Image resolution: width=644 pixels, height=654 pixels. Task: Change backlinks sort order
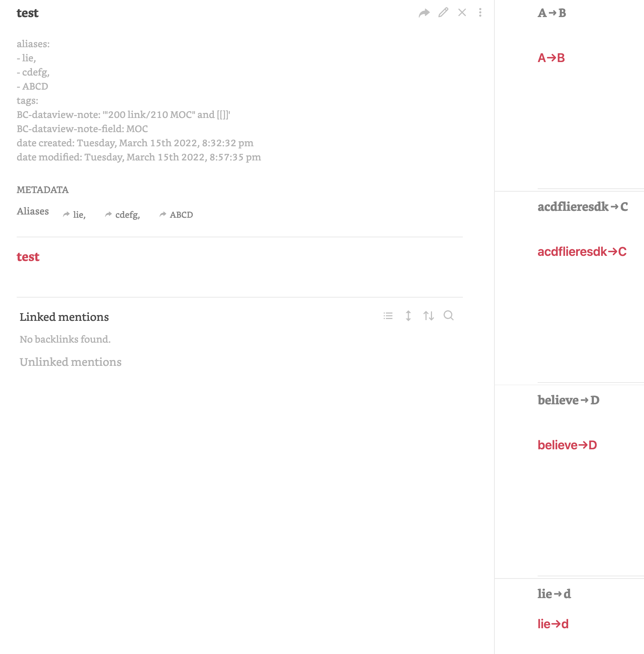click(428, 316)
